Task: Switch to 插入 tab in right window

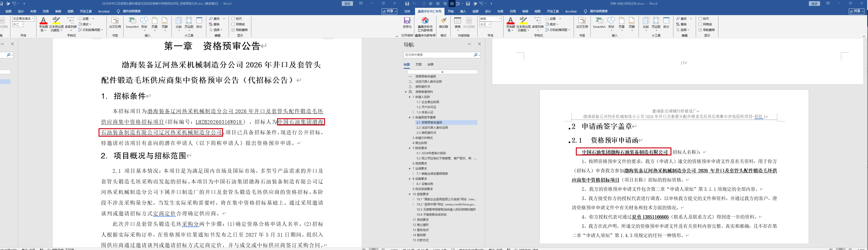Action: 463,11
